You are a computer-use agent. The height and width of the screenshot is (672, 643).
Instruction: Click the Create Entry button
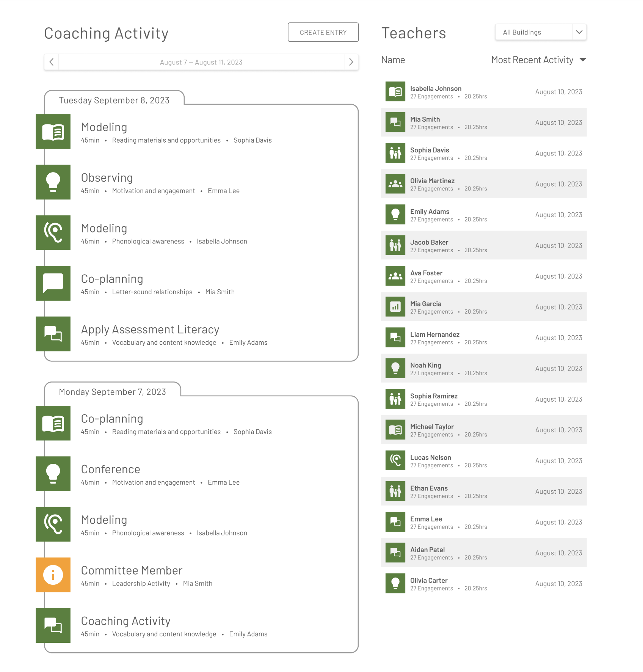[x=323, y=33]
